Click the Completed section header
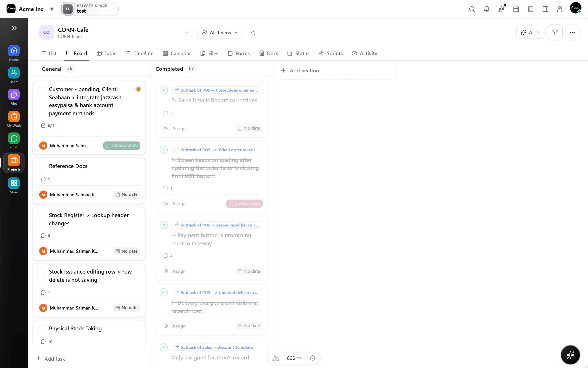Screen dimensions: 588x368 click(x=169, y=69)
